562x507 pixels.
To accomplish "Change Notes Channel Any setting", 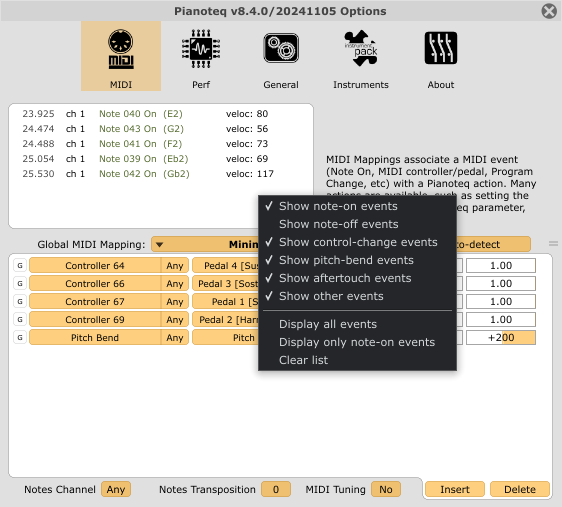I will click(116, 489).
